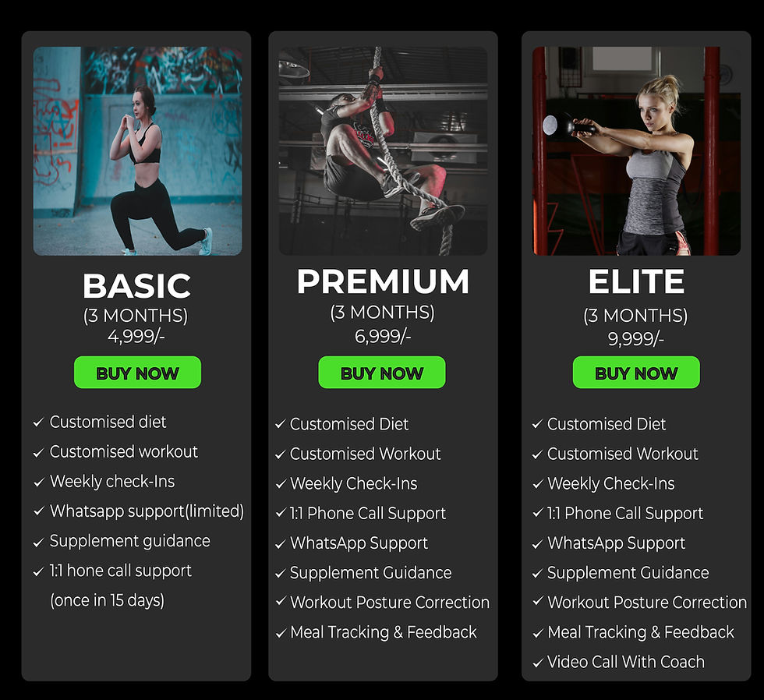Viewport: 764px width, 700px height.
Task: Click the Basic plan Buy Now button
Action: tap(137, 372)
